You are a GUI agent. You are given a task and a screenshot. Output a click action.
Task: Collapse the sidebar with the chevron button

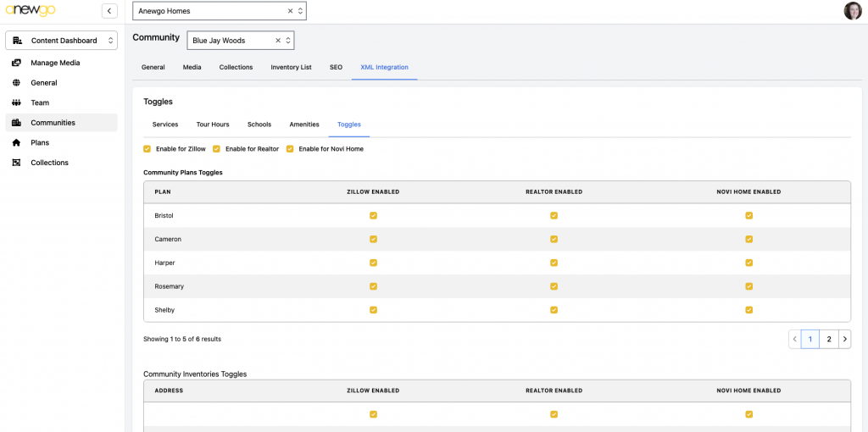coord(109,10)
